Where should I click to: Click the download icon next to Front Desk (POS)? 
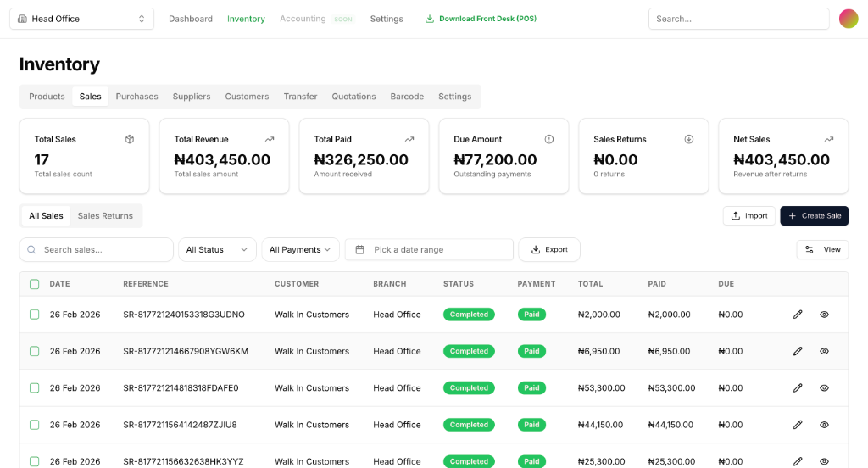click(429, 19)
